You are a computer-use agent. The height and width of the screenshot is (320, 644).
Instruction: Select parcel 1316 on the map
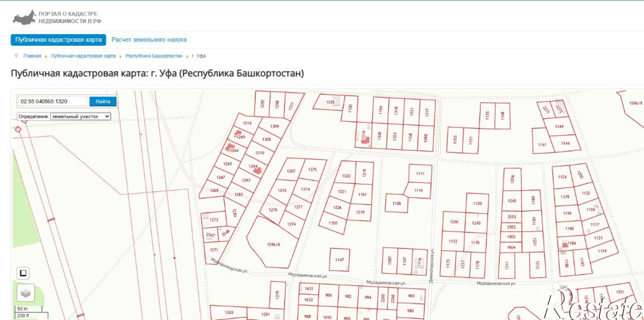pyautogui.click(x=247, y=123)
